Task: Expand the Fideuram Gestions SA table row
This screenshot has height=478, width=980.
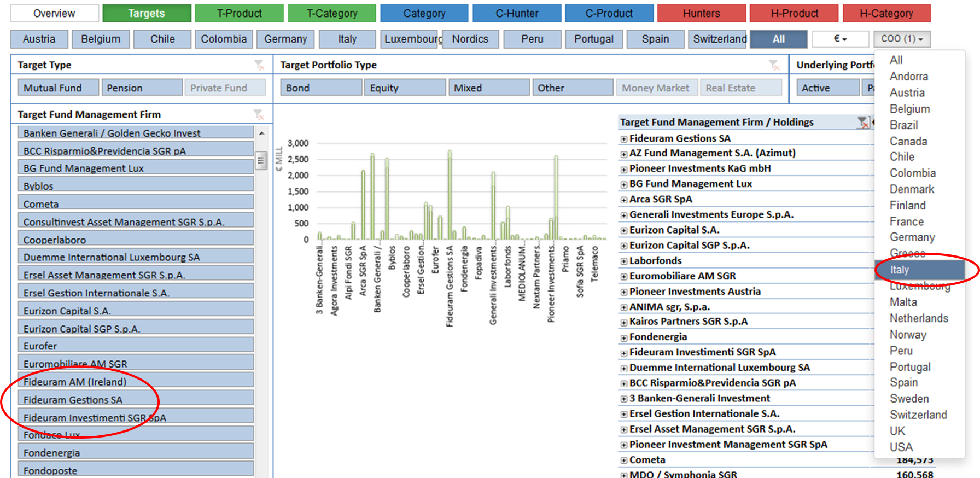Action: click(623, 139)
